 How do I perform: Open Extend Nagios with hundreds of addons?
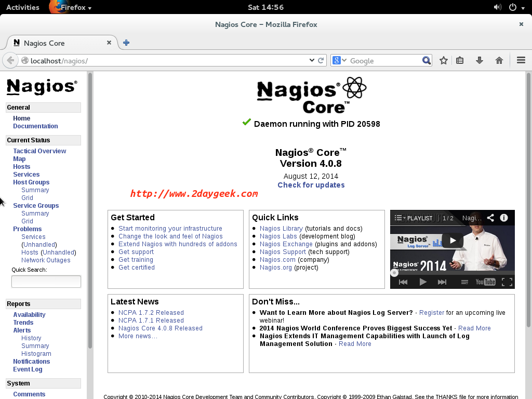coord(178,244)
